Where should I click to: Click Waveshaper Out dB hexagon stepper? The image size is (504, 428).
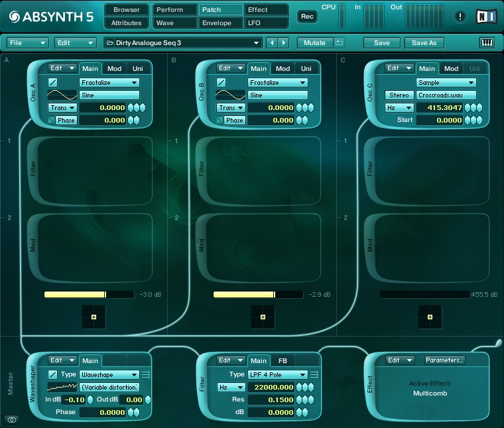[147, 400]
